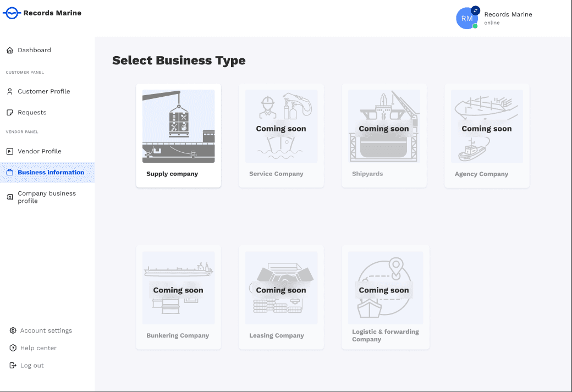This screenshot has width=572, height=392.
Task: Click the Help center question icon
Action: [x=13, y=348]
